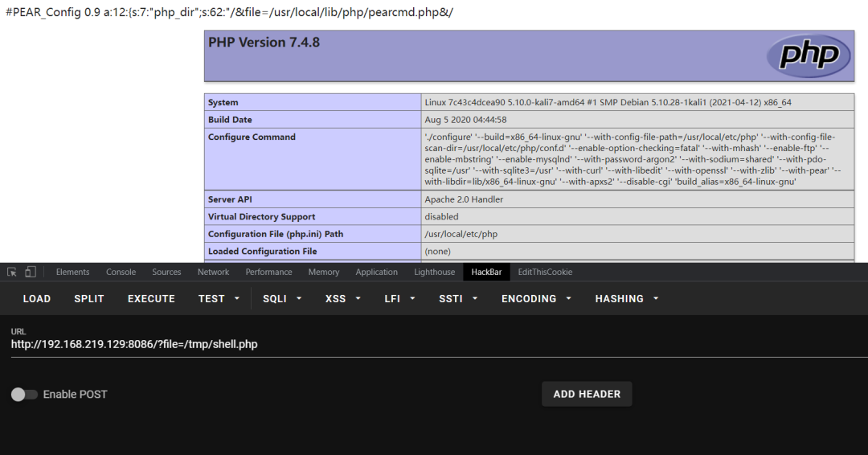Click the PEAR_Config text line

click(229, 12)
